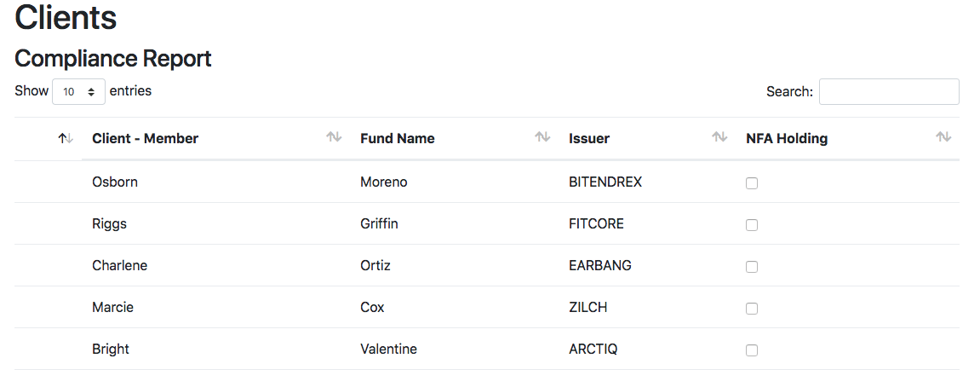This screenshot has height=370, width=980.
Task: Sort table by NFA Holding header
Action: (787, 138)
